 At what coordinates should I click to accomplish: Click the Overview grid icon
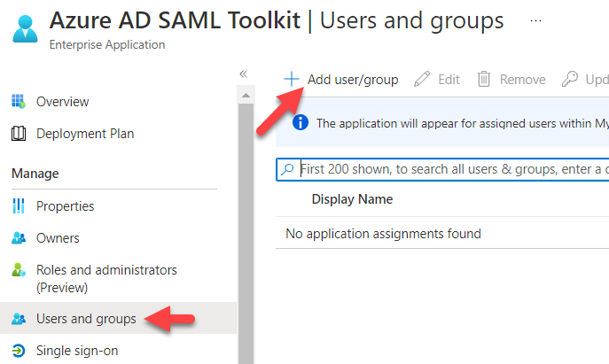coord(19,102)
